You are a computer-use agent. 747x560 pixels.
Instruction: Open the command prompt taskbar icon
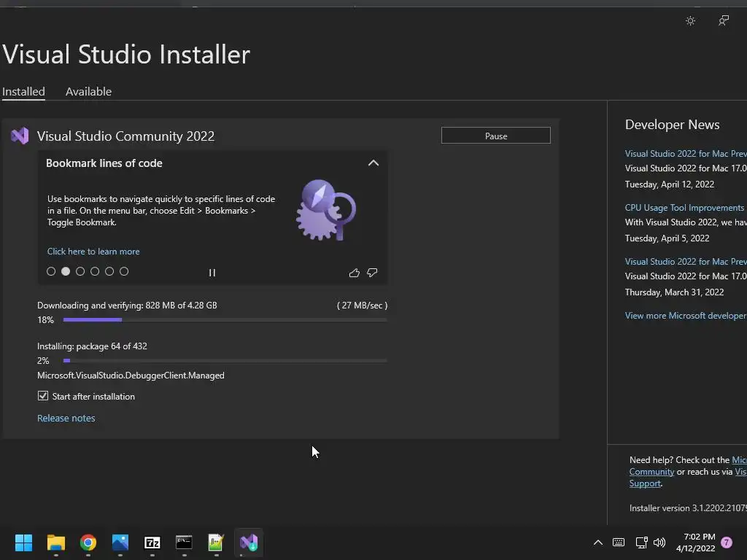pyautogui.click(x=184, y=542)
